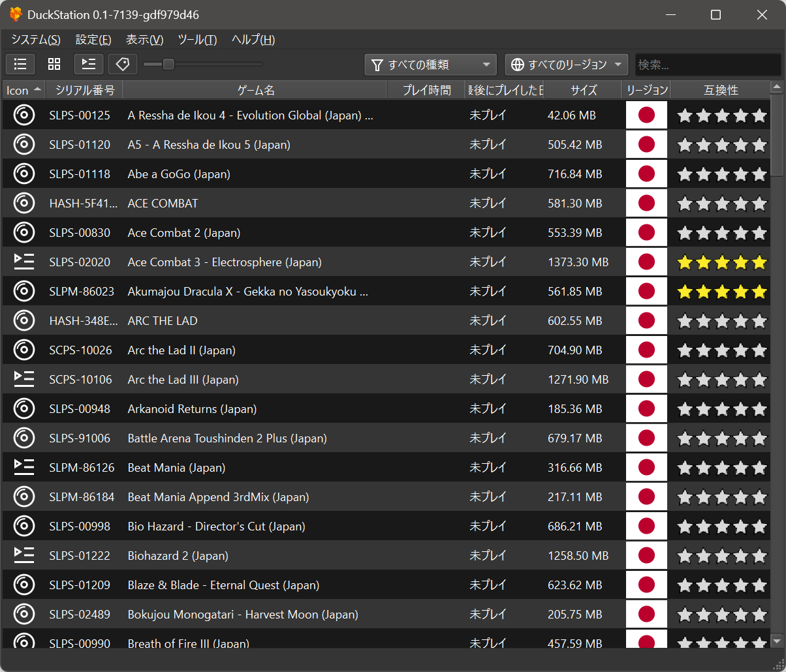
Task: Click gold star rating for Akumajou Dracula X
Action: point(721,292)
